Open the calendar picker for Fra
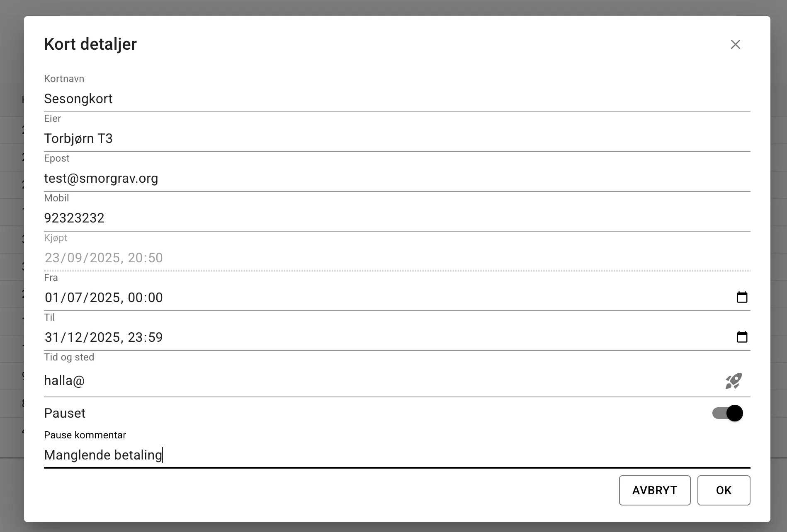787x532 pixels. [742, 297]
